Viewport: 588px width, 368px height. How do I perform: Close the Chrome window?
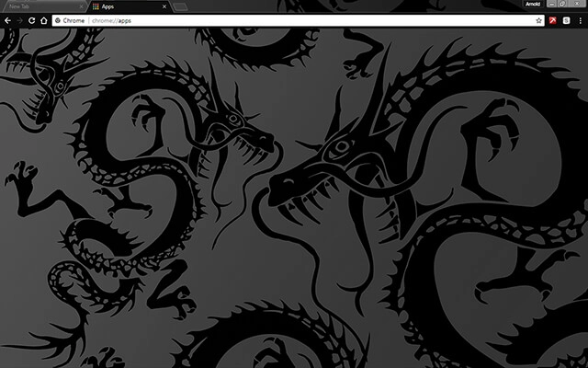578,4
